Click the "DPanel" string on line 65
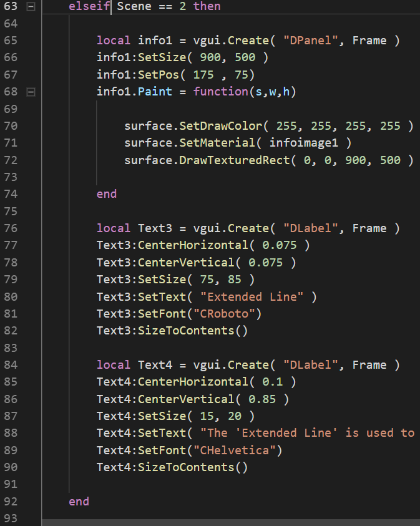 [311, 41]
